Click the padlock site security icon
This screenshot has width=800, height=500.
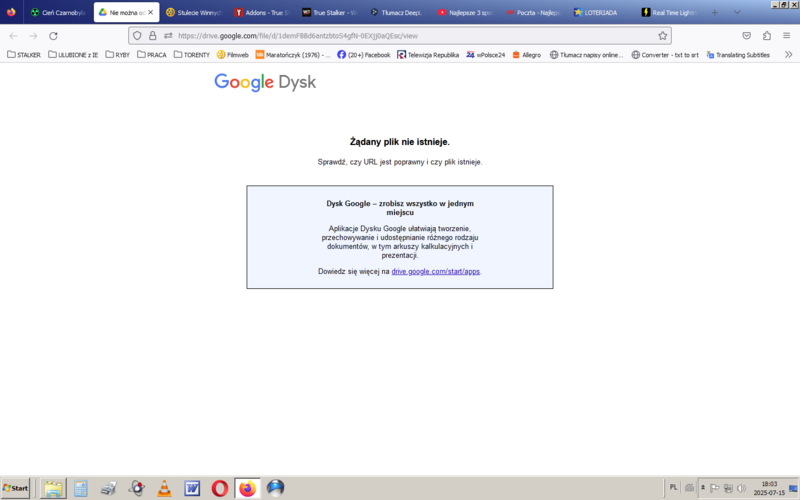(153, 35)
